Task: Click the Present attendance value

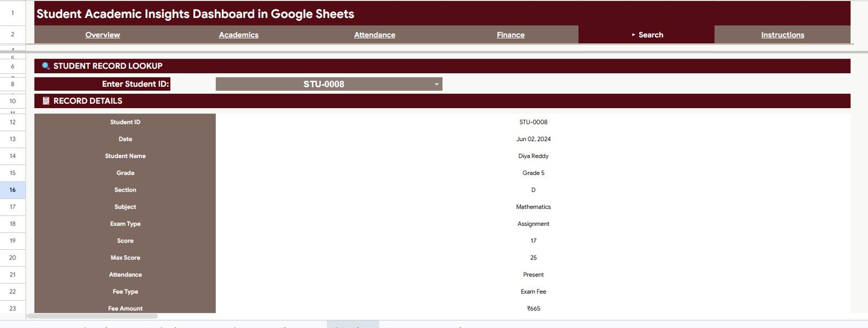Action: click(x=533, y=275)
